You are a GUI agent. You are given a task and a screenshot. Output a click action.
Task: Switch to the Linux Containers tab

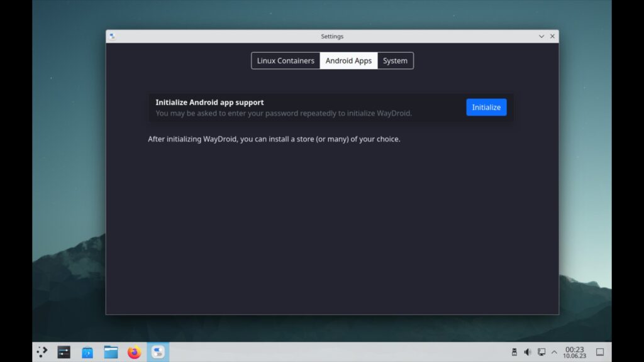click(286, 61)
